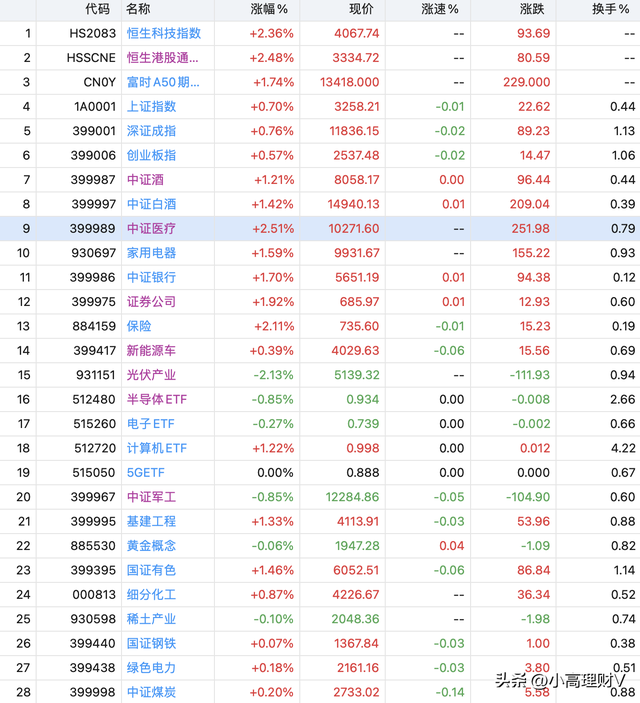This screenshot has width=640, height=703.
Task: Select code 515050
Action: pyautogui.click(x=94, y=473)
